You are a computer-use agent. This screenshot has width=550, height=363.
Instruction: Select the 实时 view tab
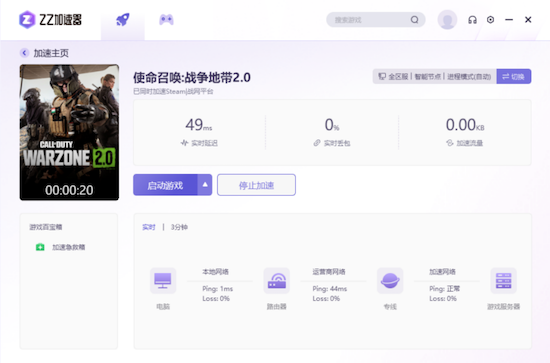[149, 227]
